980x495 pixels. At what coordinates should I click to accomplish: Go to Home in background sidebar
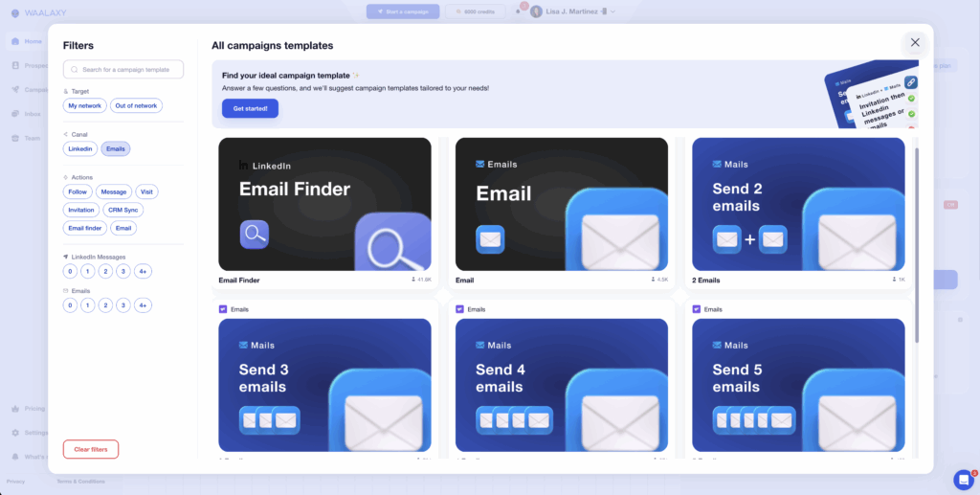click(27, 41)
